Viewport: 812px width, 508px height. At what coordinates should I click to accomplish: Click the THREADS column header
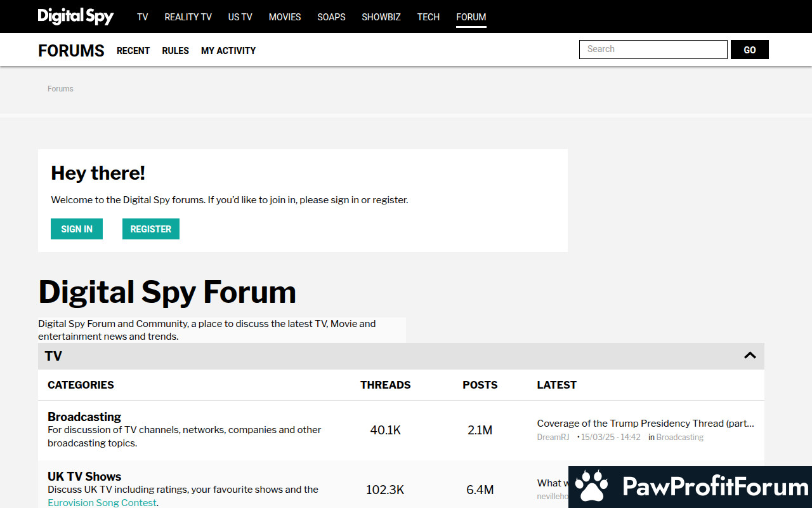[385, 385]
